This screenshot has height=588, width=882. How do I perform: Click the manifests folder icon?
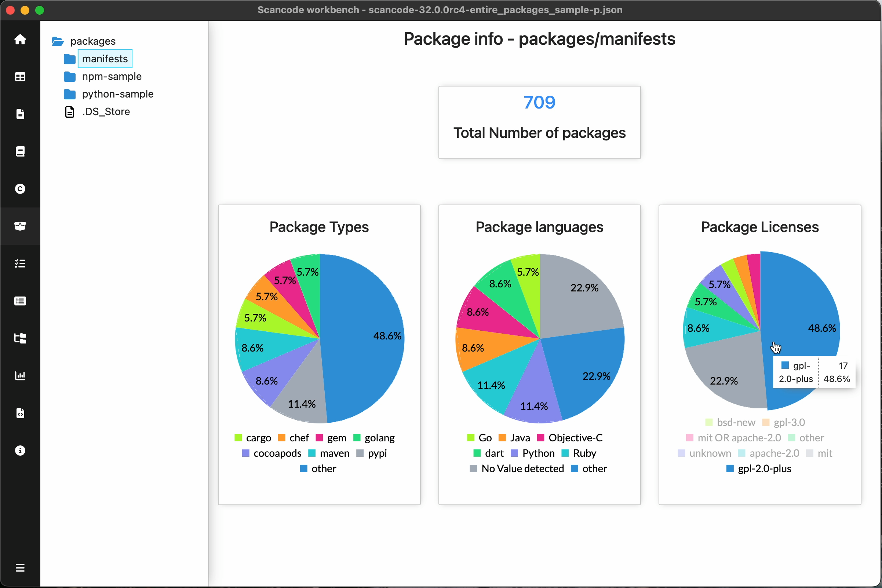tap(70, 59)
